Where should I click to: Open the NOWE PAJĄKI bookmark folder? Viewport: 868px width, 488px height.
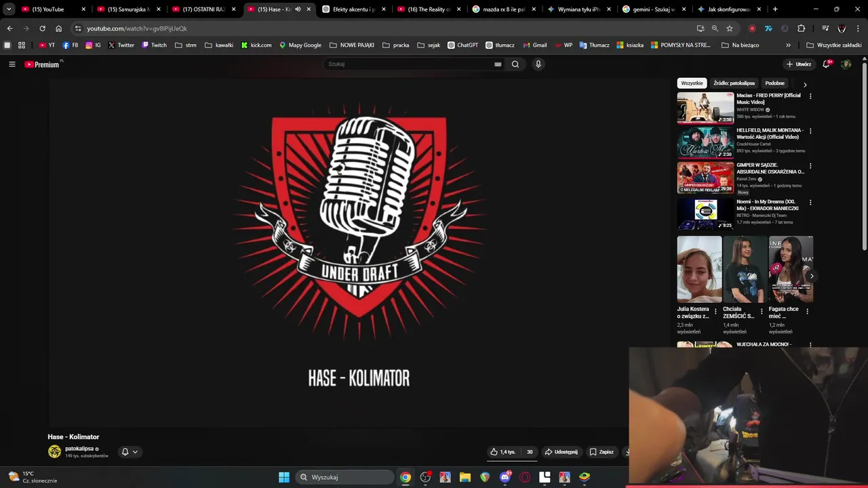click(352, 45)
